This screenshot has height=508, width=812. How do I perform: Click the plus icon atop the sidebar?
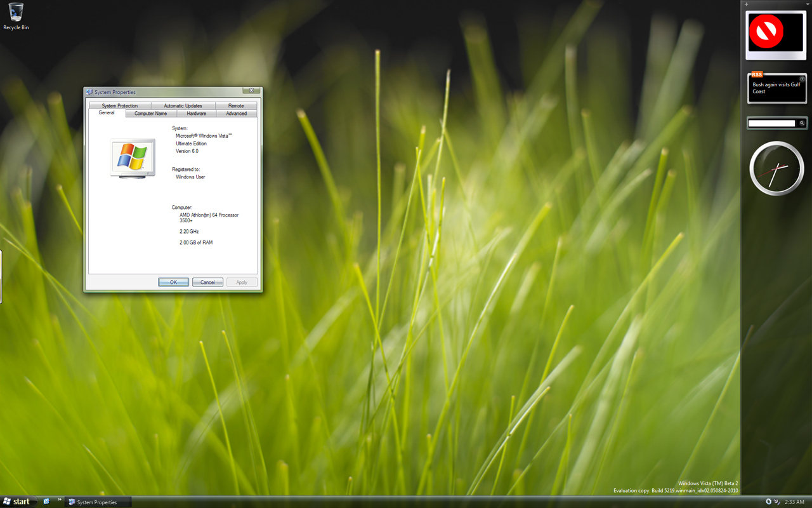click(747, 4)
